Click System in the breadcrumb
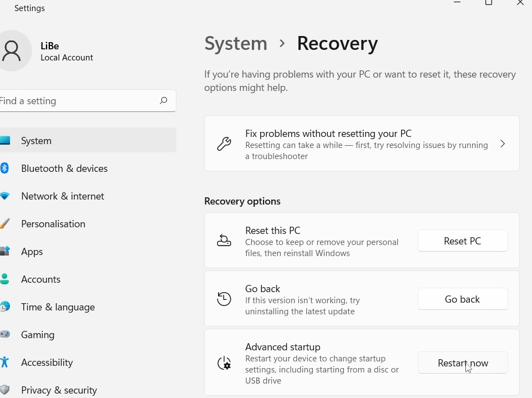The image size is (532, 398). point(236,43)
